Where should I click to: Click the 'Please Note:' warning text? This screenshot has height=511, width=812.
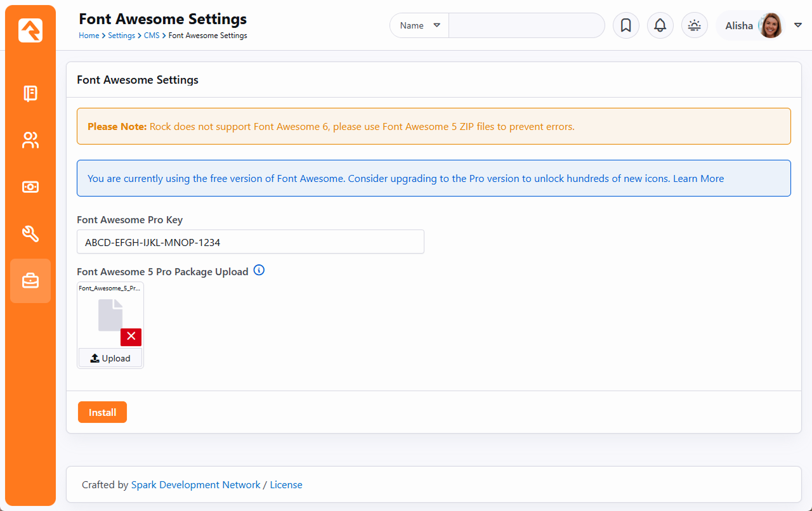[x=117, y=126]
